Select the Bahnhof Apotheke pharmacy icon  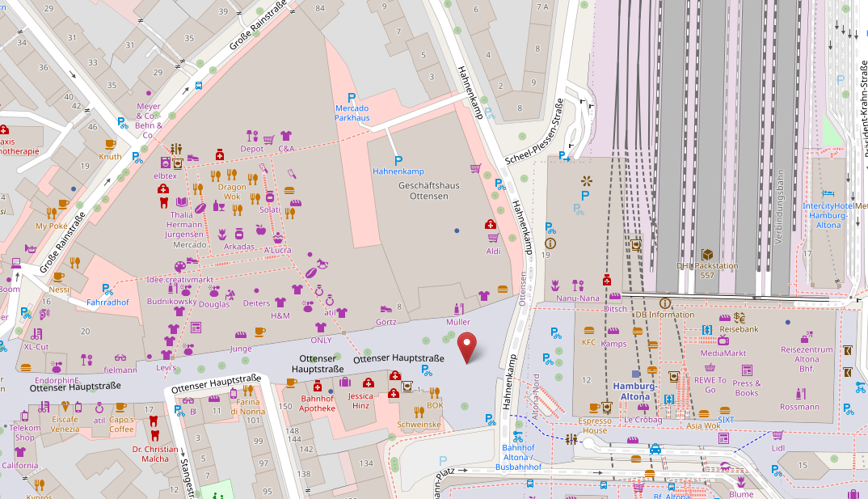(x=317, y=386)
